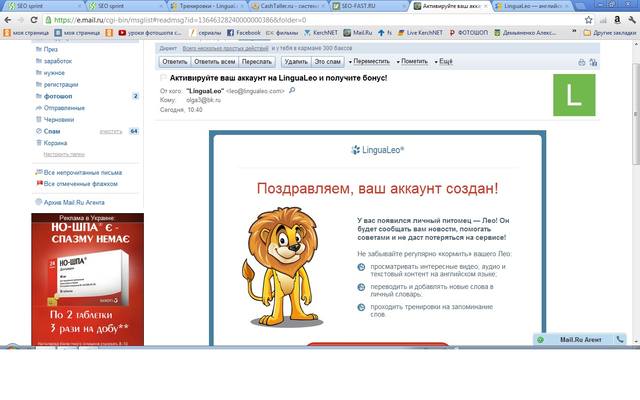The image size is (640, 400).
Task: Click the translate icon beside the printer
Action: [593, 62]
